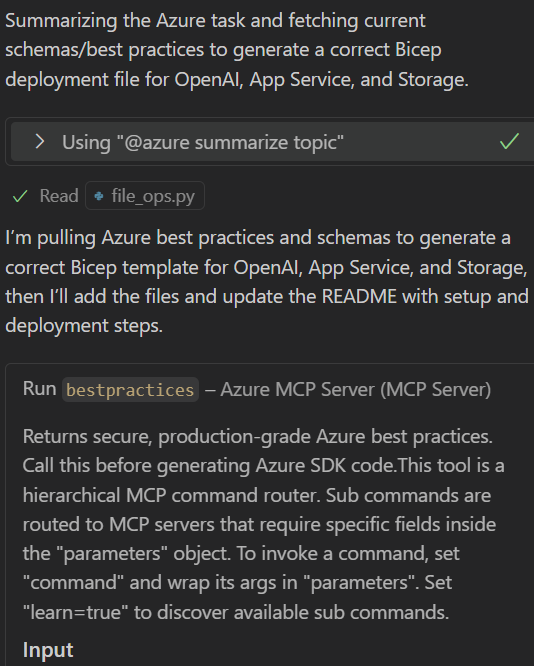Click the "Azure SDK code" phrase

click(x=326, y=466)
